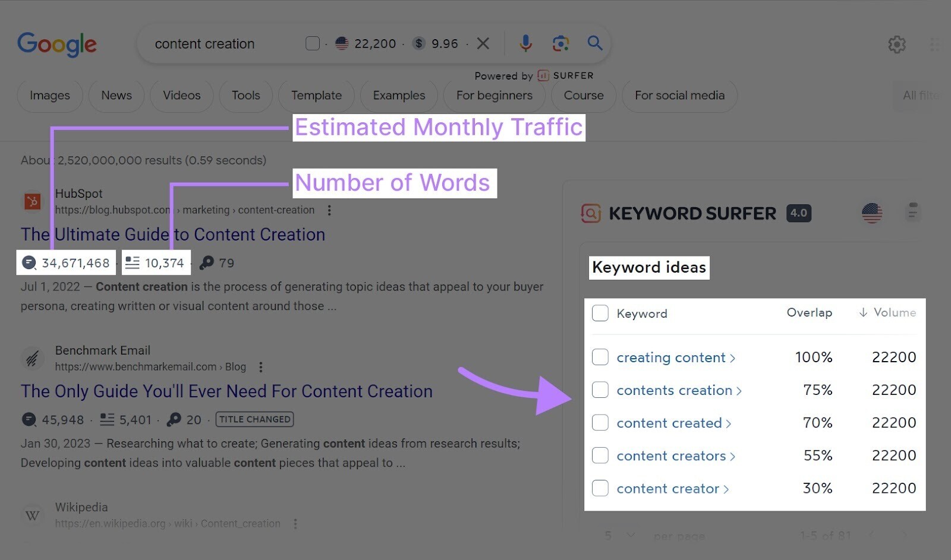Toggle select-all Keyword checkbox
The height and width of the screenshot is (560, 951).
600,313
